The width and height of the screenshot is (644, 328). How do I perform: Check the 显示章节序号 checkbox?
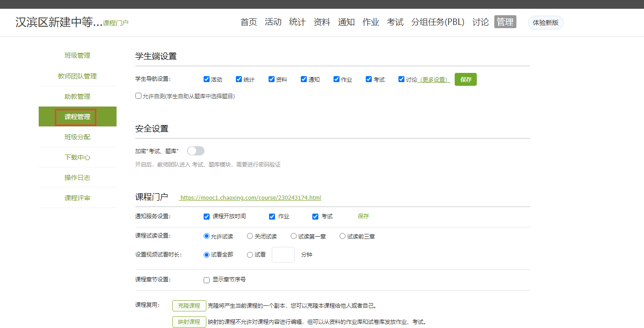click(x=207, y=280)
